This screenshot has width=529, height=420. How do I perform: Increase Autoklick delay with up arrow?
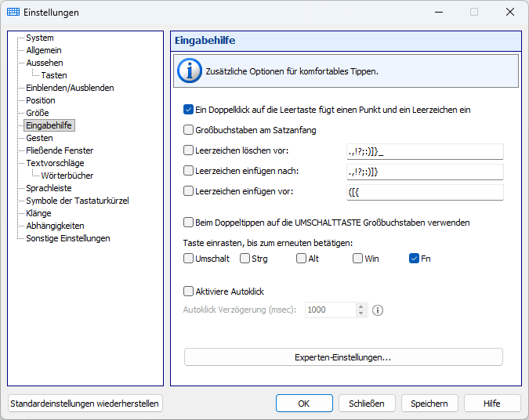point(361,306)
